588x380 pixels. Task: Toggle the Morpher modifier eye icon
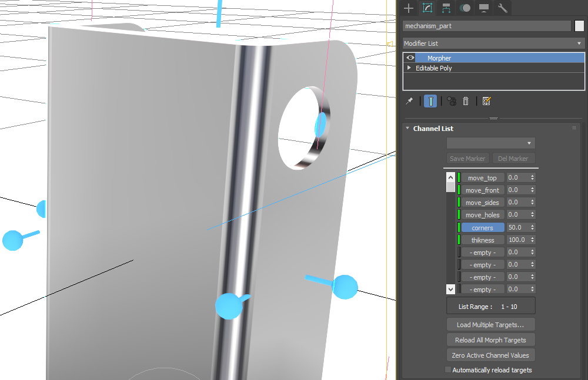pos(410,58)
